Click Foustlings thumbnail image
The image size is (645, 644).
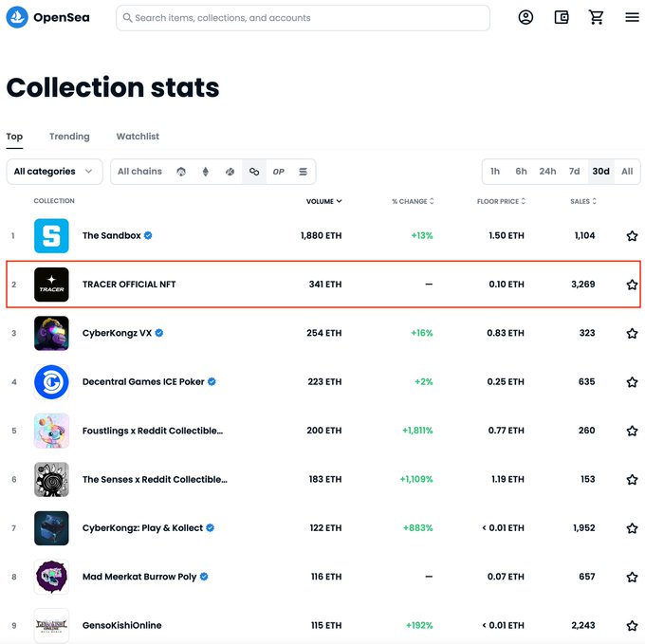(51, 431)
